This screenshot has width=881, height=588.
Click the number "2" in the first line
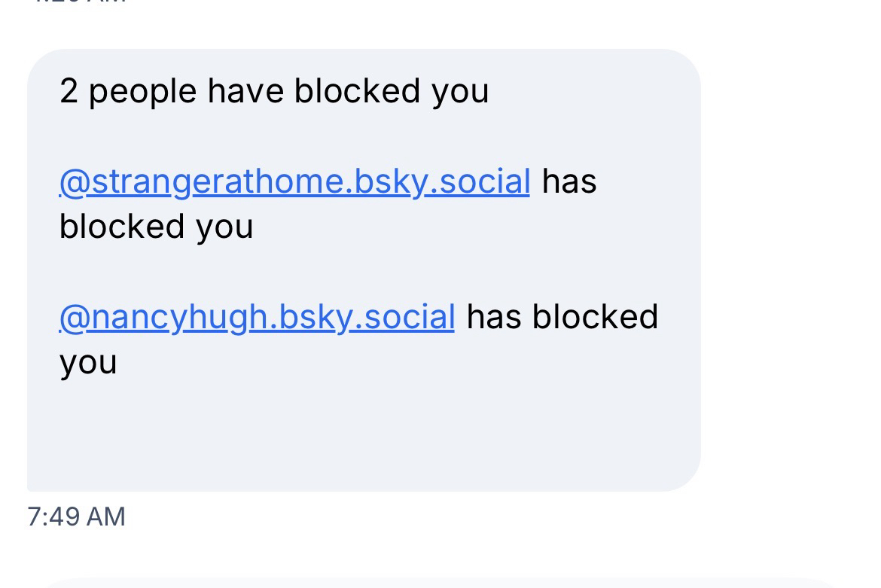(69, 91)
